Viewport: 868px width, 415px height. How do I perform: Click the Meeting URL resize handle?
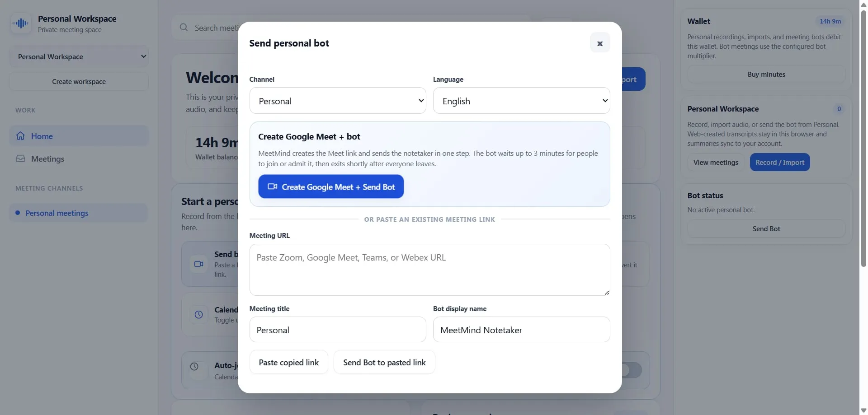(x=607, y=293)
